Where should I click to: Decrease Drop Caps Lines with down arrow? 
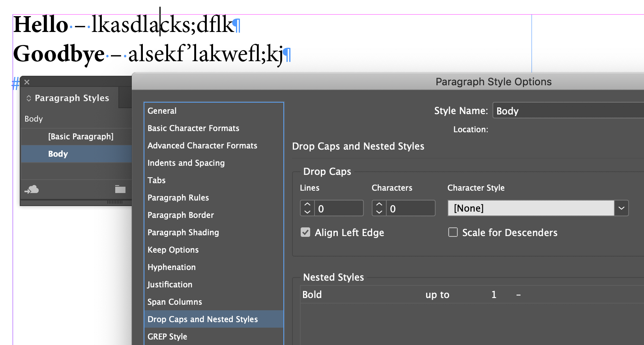[307, 212]
